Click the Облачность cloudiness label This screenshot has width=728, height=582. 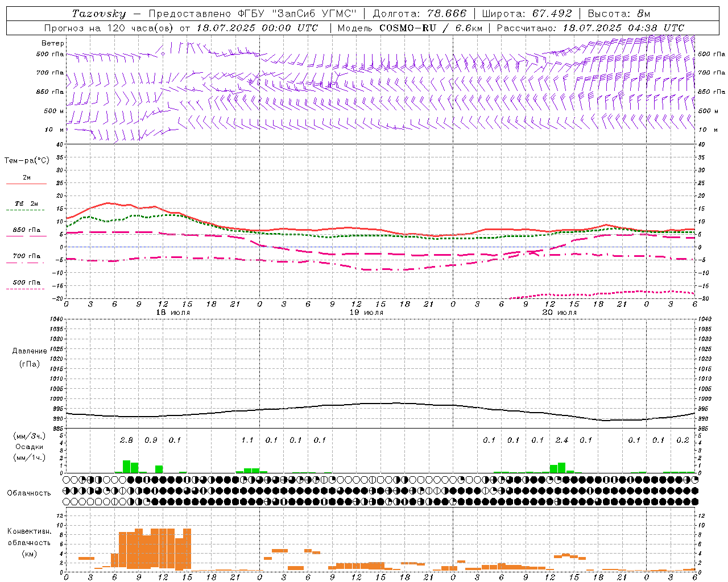point(29,493)
